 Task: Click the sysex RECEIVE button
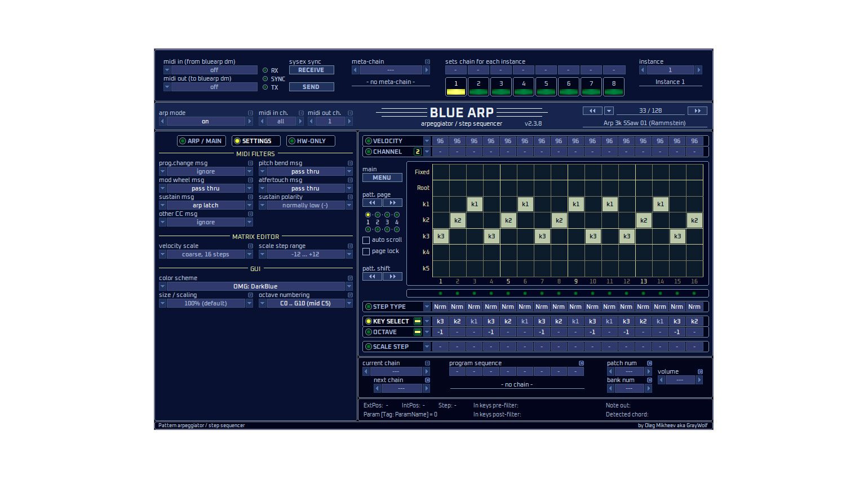coord(311,69)
